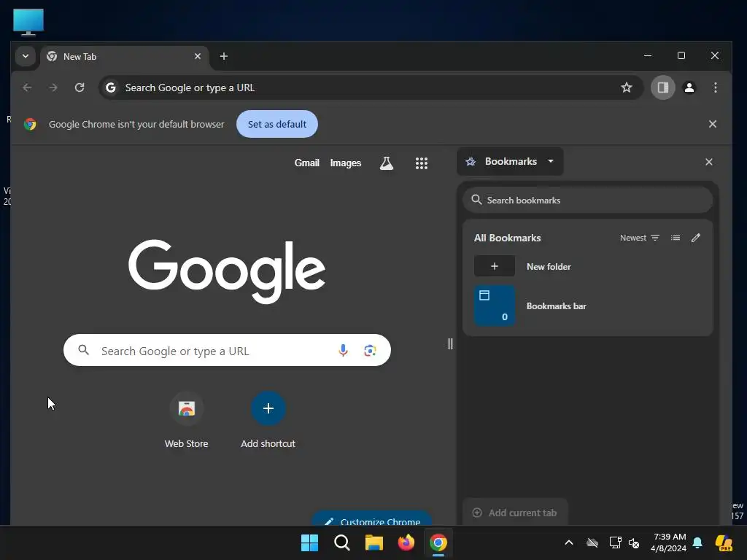Open Google apps grid
The image size is (747, 560).
pyautogui.click(x=421, y=163)
